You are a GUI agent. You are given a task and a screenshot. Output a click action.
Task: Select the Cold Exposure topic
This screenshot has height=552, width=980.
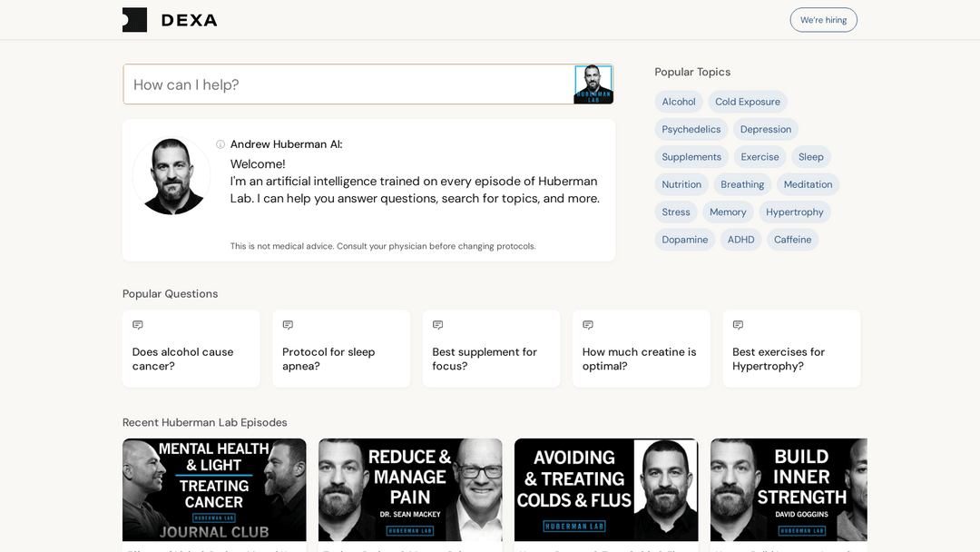(x=748, y=102)
